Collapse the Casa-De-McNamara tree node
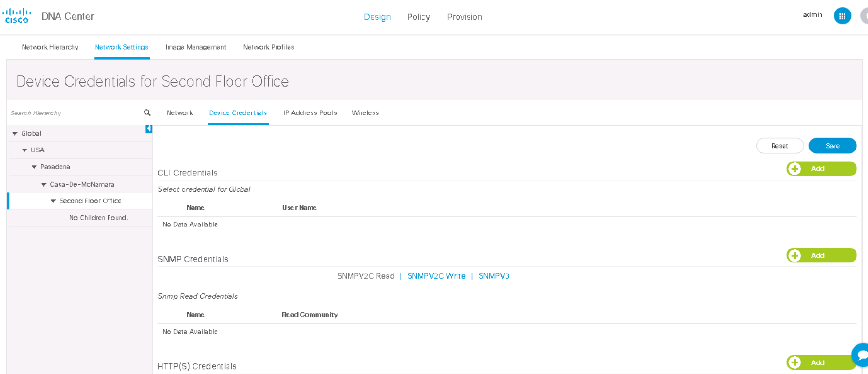Image resolution: width=868 pixels, height=374 pixels. (x=44, y=185)
